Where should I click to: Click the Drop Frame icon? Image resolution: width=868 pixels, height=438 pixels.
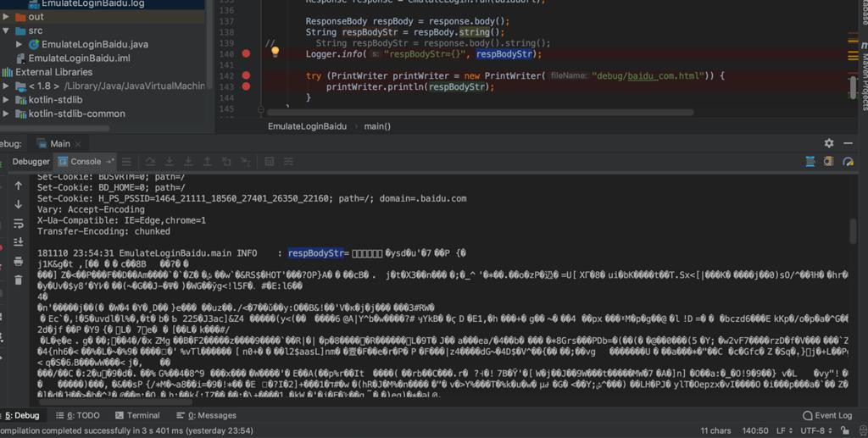226,162
